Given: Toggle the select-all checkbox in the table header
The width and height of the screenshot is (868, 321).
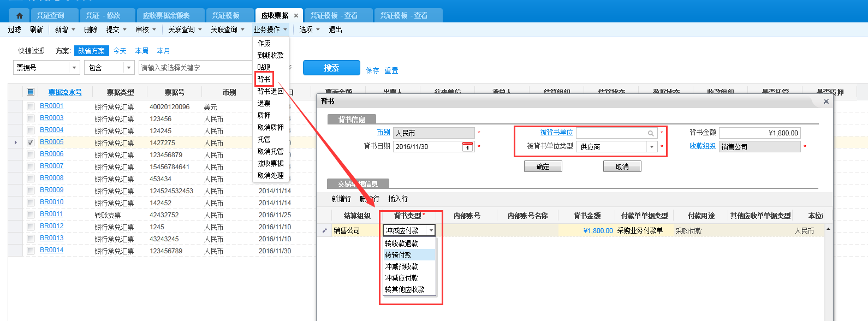Looking at the screenshot, I should coord(31,92).
